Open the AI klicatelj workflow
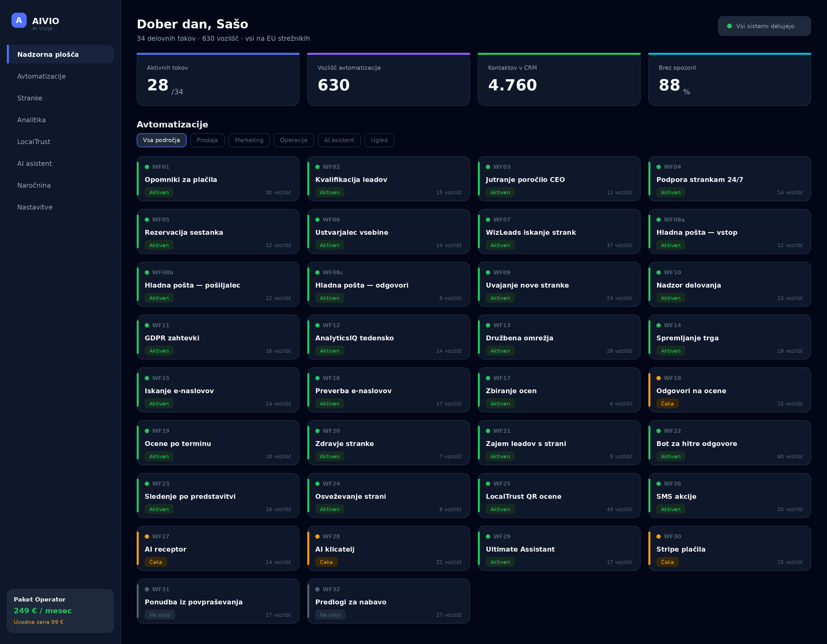Image resolution: width=827 pixels, height=644 pixels. click(388, 548)
